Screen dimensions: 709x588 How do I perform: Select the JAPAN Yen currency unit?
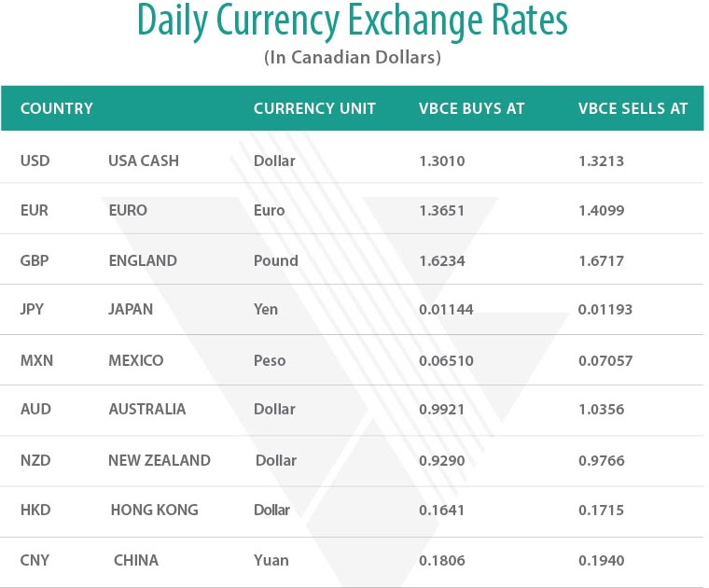266,309
